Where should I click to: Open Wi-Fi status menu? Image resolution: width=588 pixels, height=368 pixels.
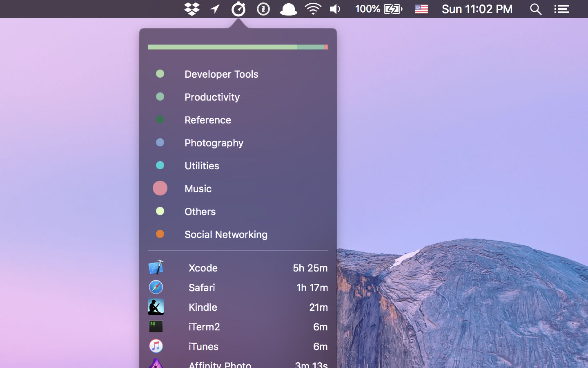pyautogui.click(x=313, y=9)
